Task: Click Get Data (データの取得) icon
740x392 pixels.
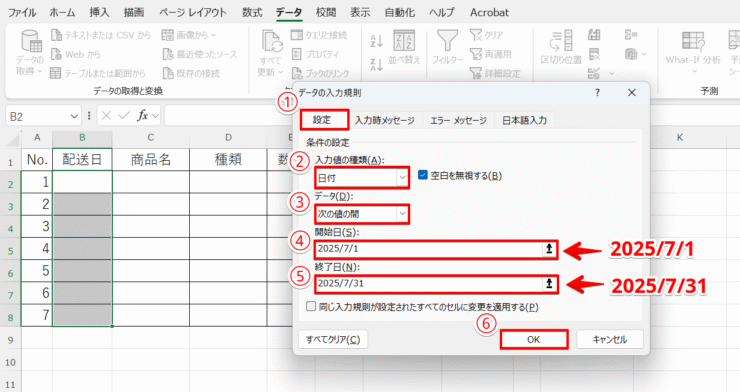Action: pyautogui.click(x=31, y=42)
